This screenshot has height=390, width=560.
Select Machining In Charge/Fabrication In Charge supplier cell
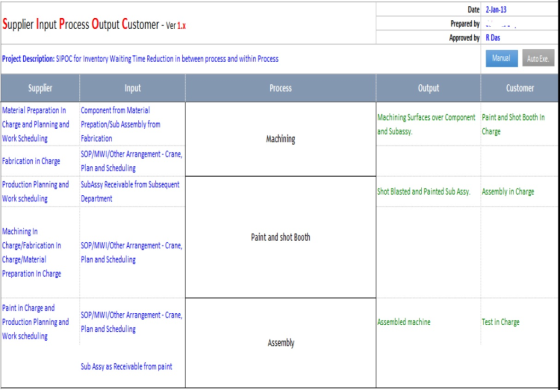point(40,252)
